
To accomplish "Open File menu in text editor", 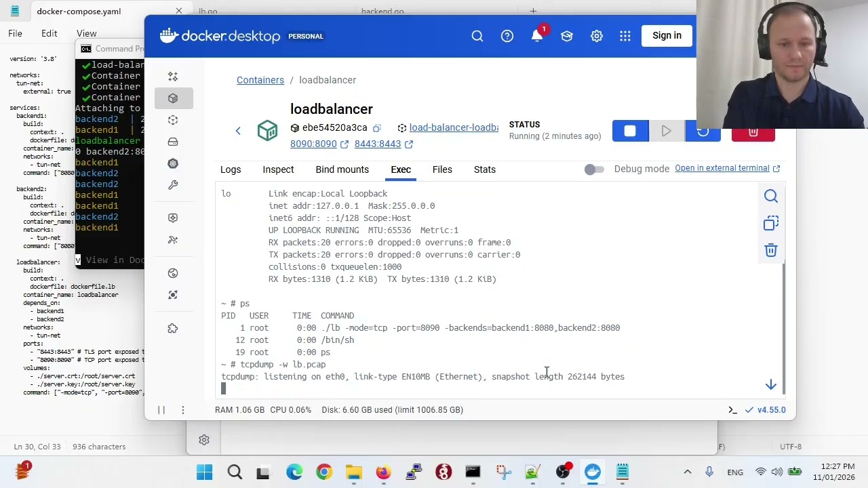I will pos(15,33).
